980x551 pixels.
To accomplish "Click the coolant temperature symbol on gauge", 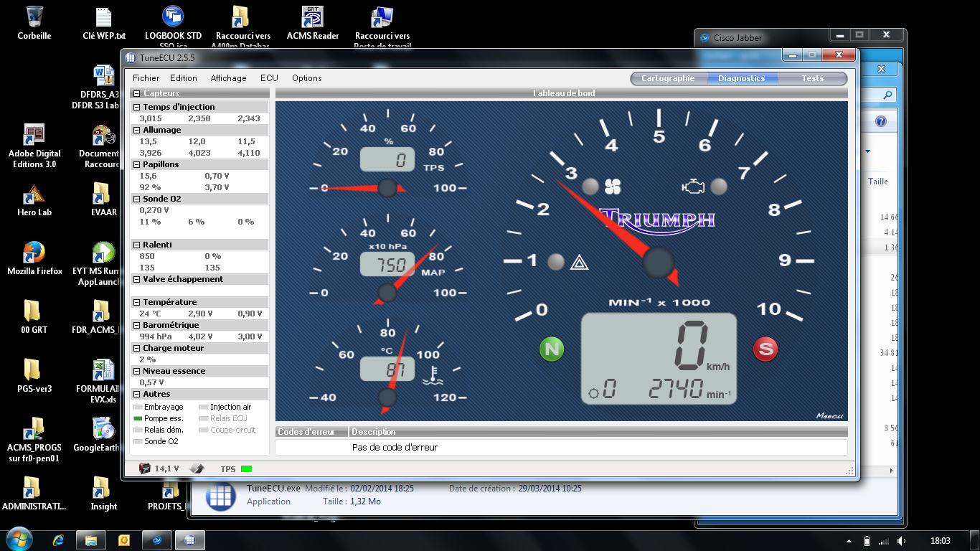I will (433, 375).
